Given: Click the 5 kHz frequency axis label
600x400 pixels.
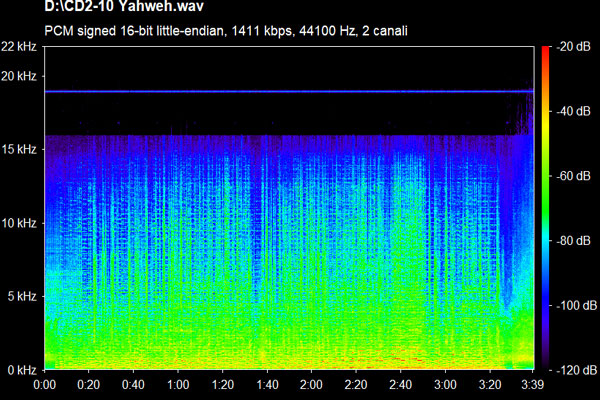Looking at the screenshot, I should (22, 296).
